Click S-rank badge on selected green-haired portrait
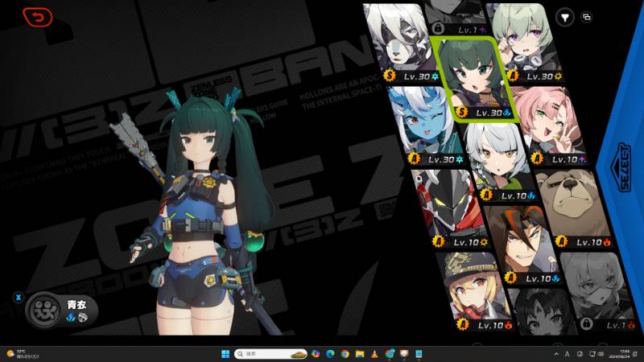644x362 pixels. click(462, 112)
